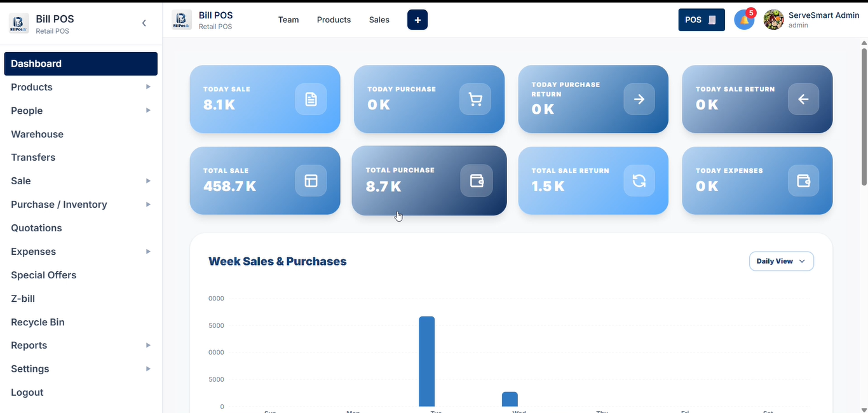Open Z-bill from the sidebar
The height and width of the screenshot is (413, 868).
81,299
